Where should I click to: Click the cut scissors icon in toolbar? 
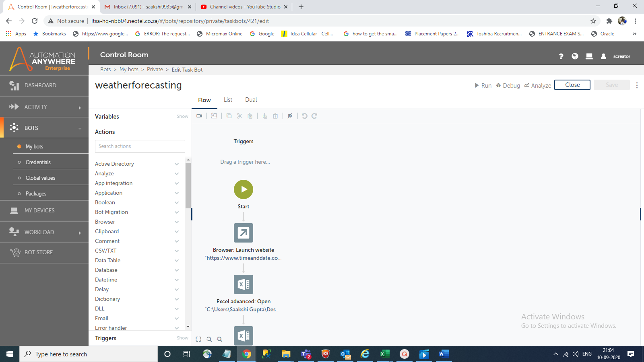click(239, 116)
